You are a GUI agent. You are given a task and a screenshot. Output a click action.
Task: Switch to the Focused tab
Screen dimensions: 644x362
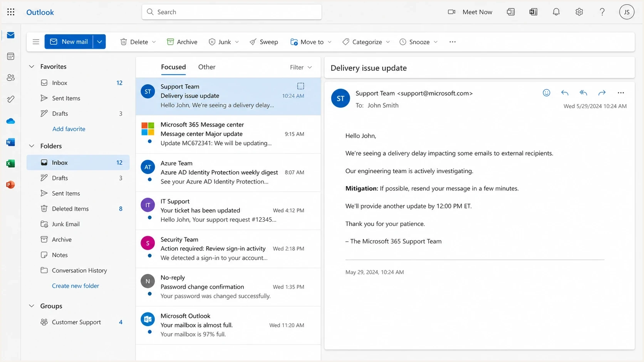(x=173, y=67)
